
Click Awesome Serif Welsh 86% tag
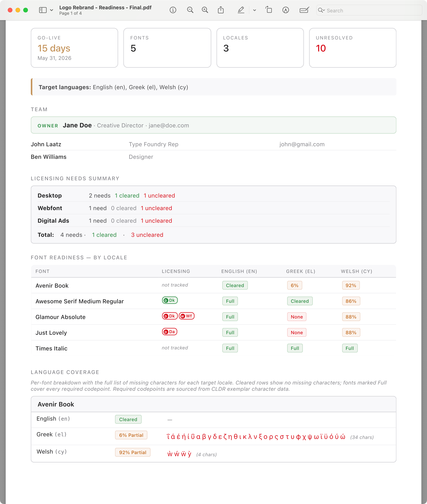[351, 301]
